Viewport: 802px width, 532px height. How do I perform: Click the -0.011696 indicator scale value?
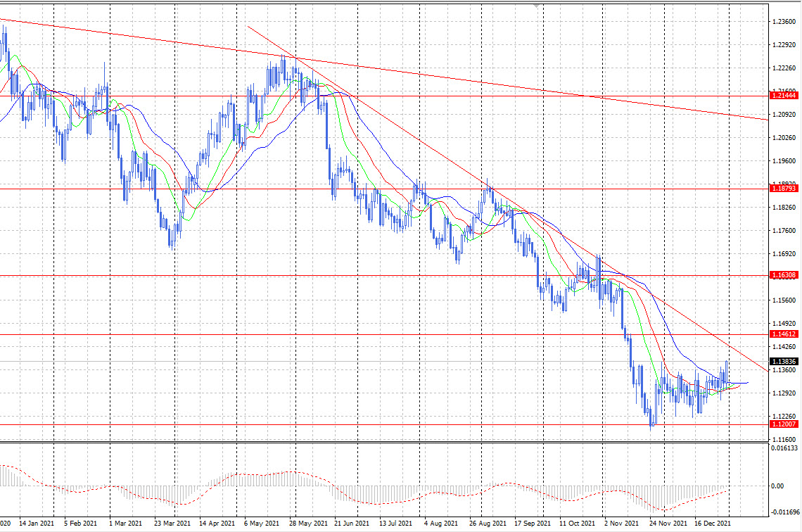[784, 512]
